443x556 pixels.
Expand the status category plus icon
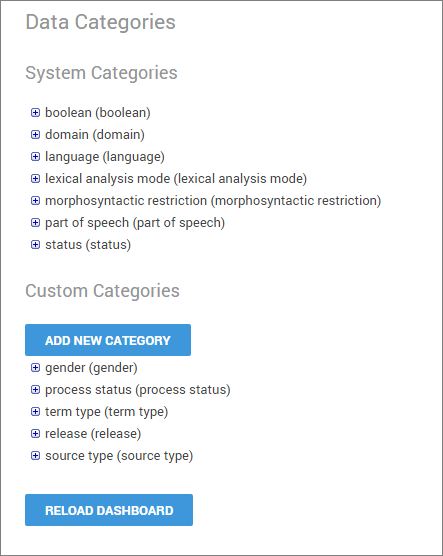click(x=35, y=244)
